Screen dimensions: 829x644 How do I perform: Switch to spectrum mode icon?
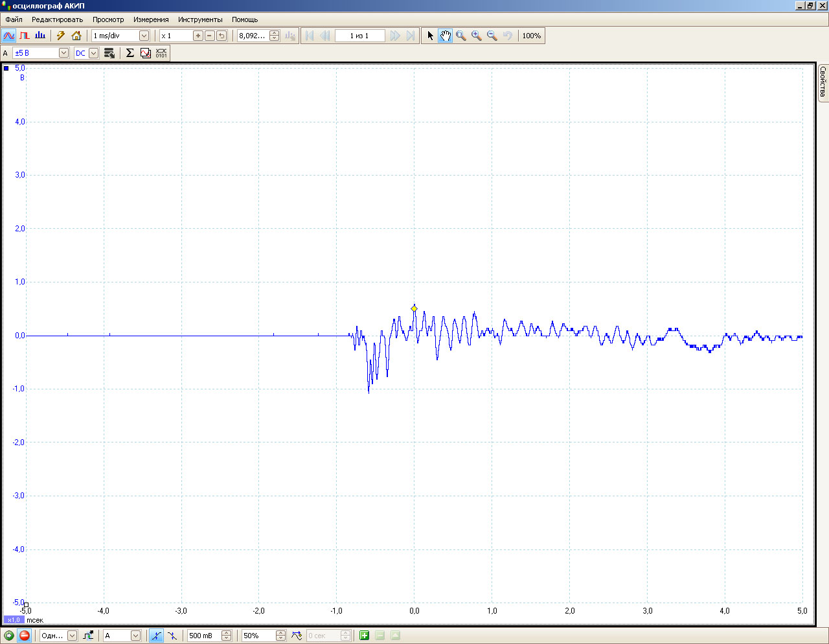tap(40, 36)
